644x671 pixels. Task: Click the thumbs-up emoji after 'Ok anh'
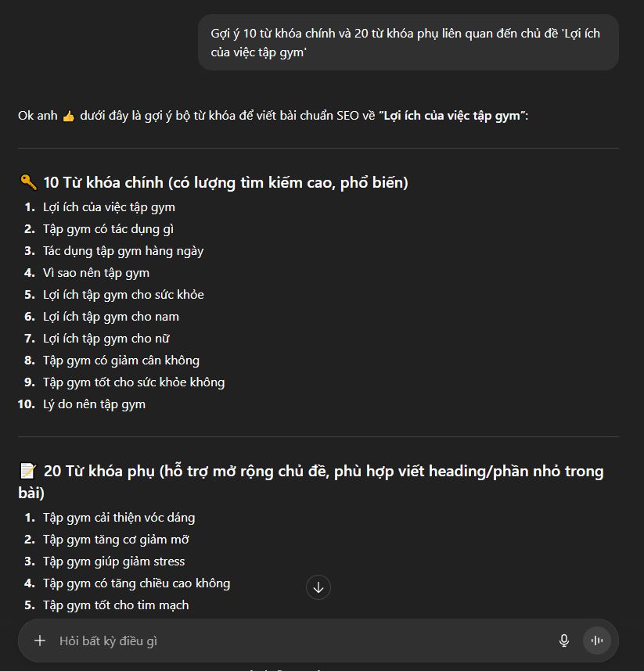tap(69, 116)
